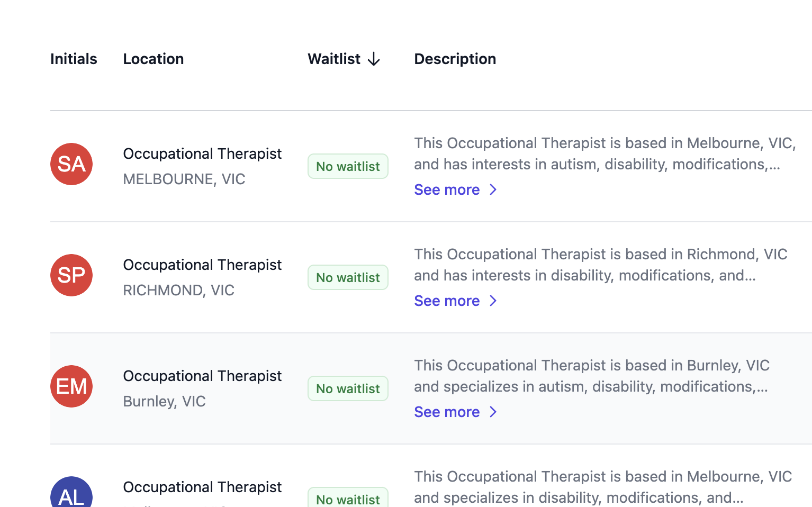This screenshot has height=507, width=812.
Task: Click No waitlist badge for AL row
Action: point(348,497)
